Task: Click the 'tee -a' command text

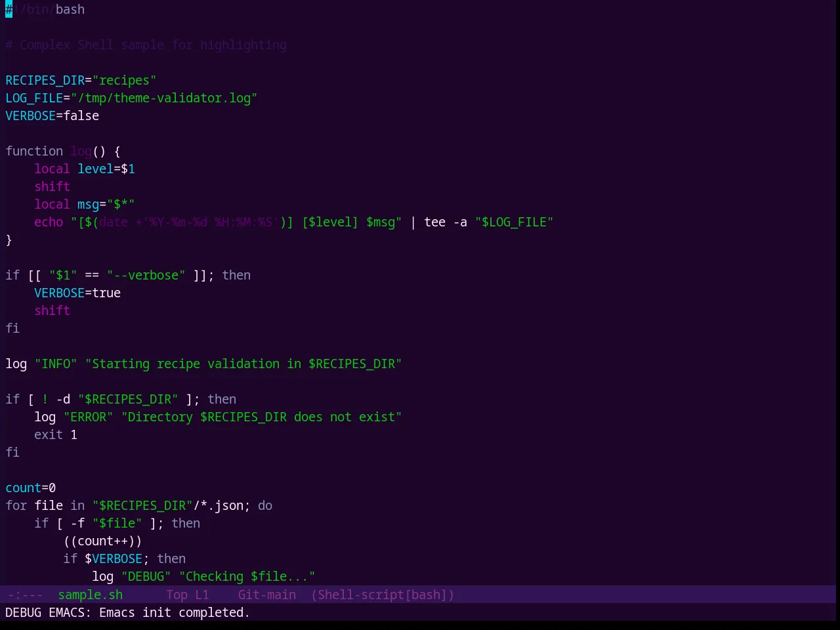Action: [446, 222]
